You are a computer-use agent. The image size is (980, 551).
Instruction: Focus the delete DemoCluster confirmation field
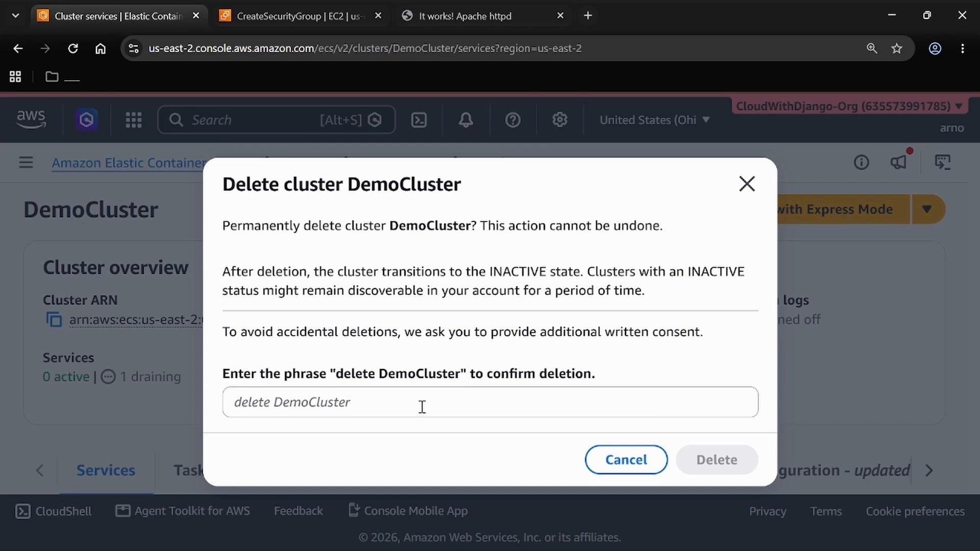(x=490, y=402)
